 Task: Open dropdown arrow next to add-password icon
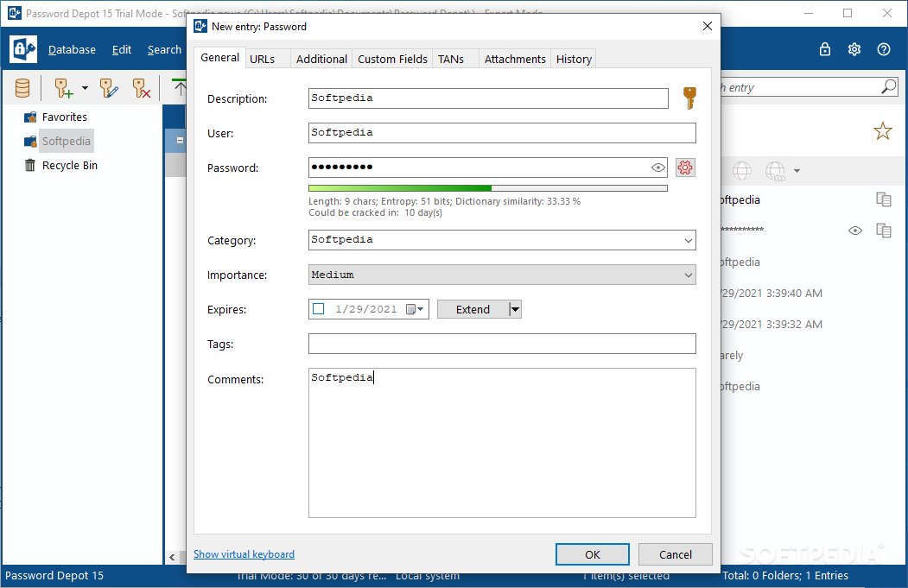[x=85, y=88]
